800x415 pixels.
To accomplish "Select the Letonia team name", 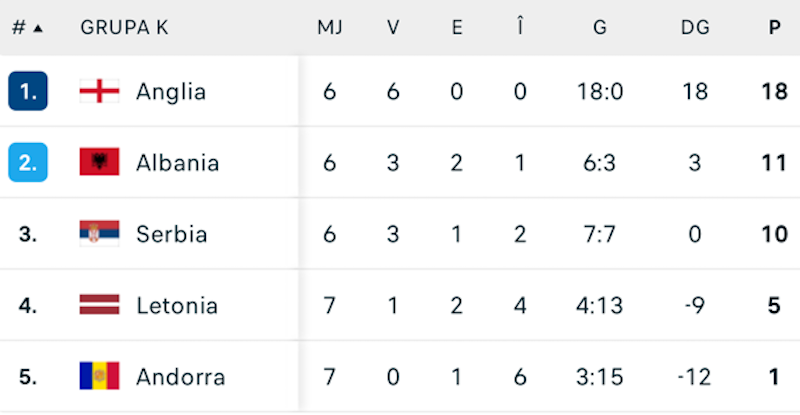I will (x=177, y=305).
